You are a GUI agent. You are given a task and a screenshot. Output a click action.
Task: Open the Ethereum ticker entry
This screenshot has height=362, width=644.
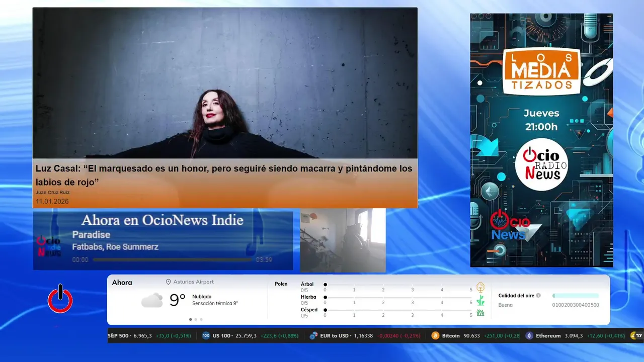(575, 336)
